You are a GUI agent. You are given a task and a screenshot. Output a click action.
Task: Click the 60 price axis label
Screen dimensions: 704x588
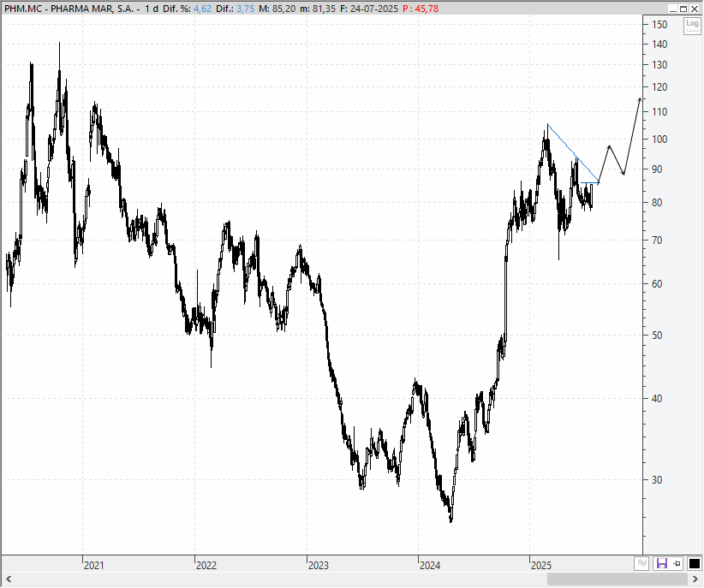(657, 283)
